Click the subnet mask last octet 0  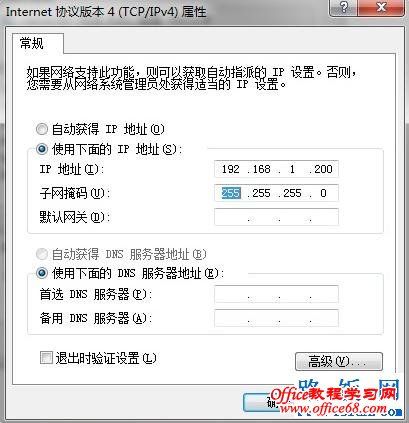(x=323, y=193)
